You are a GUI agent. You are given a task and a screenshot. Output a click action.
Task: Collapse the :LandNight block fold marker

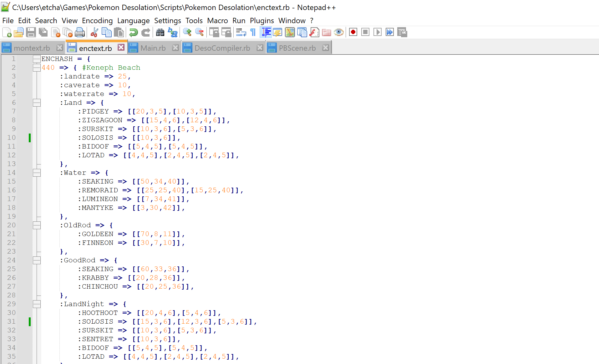(x=37, y=304)
